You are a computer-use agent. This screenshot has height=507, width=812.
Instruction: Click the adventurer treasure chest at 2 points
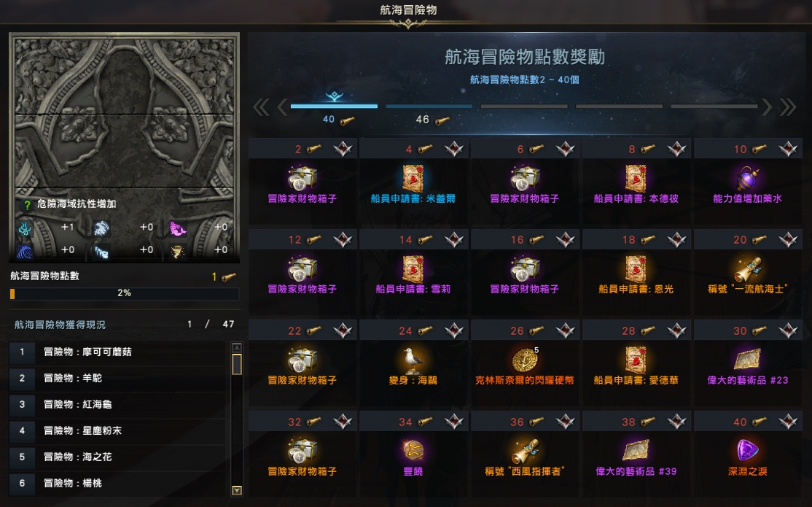[302, 179]
